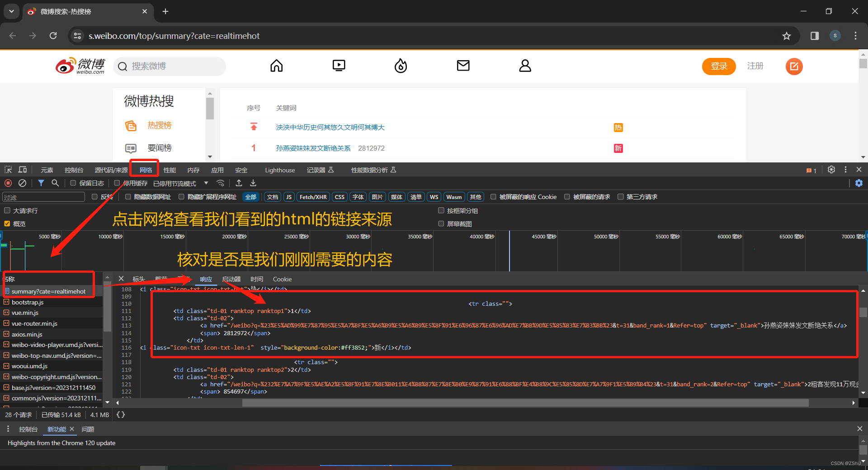Click the orange compose post icon

point(794,66)
